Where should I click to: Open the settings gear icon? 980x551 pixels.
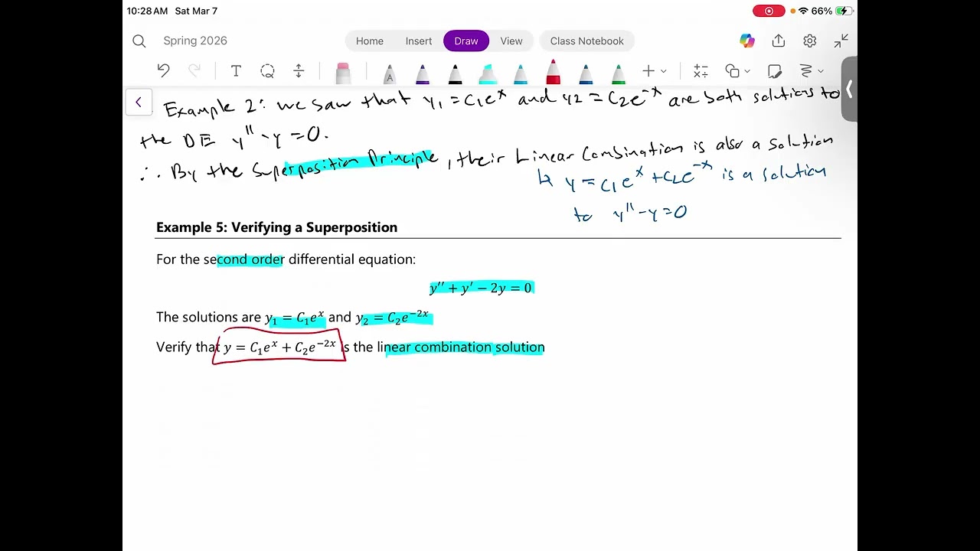coord(810,41)
